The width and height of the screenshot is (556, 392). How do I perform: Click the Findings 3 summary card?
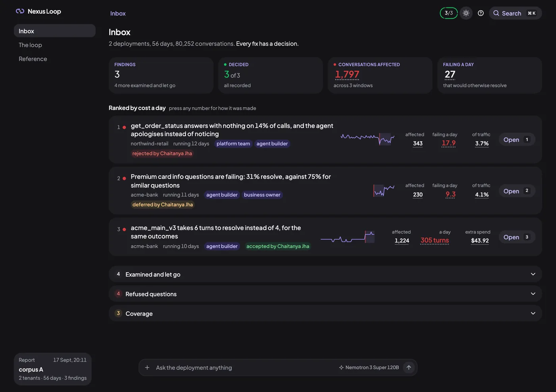coord(161,75)
